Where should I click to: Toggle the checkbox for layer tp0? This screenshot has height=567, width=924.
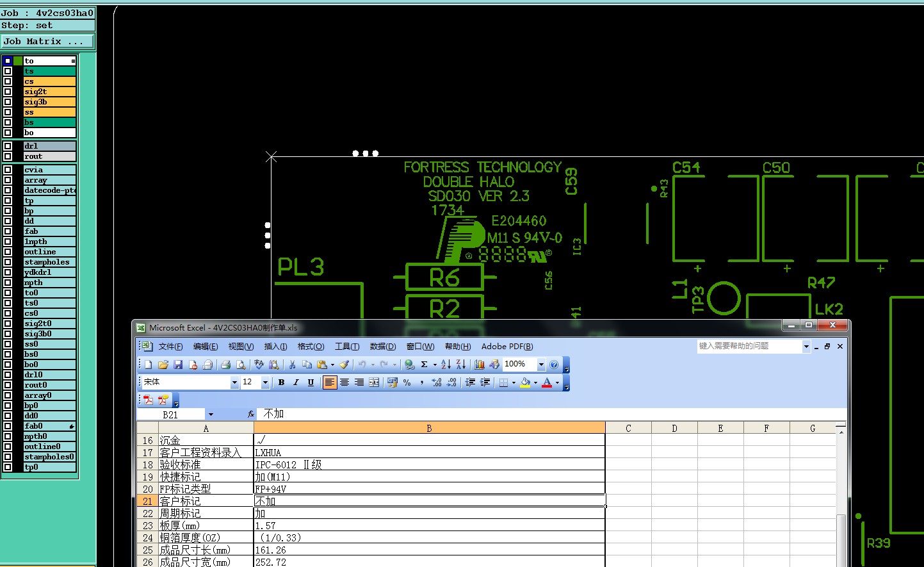[8, 467]
